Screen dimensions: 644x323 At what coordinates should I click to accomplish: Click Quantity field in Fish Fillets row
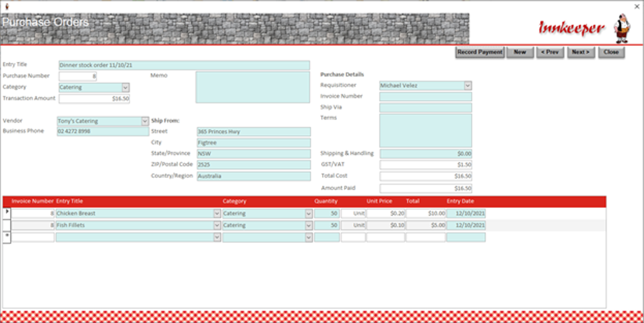pyautogui.click(x=327, y=225)
